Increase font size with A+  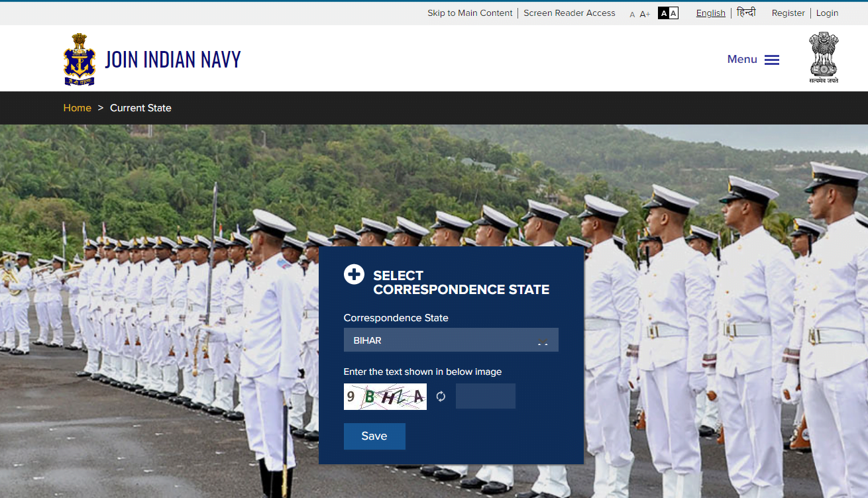[x=645, y=14]
